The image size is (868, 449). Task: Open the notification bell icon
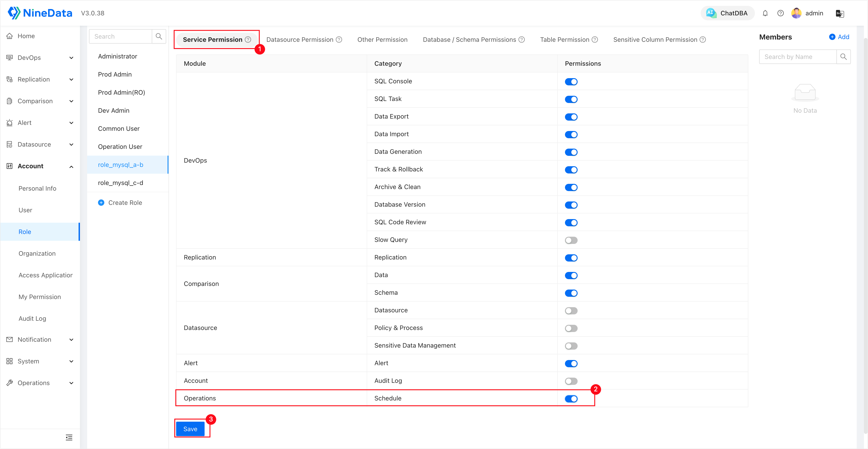point(765,13)
